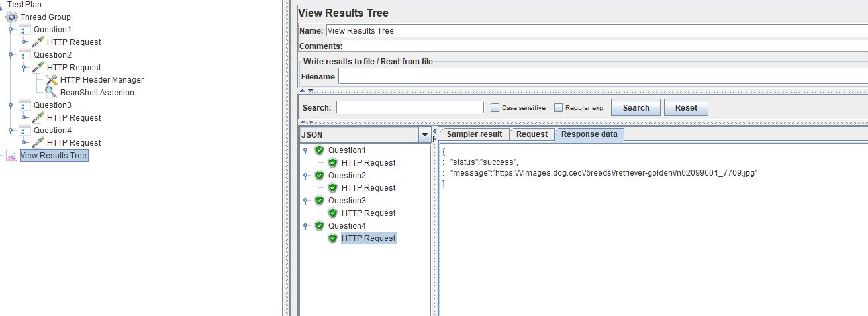Viewport: 868px width, 316px height.
Task: Select BeanShell Assertion element
Action: tap(97, 93)
